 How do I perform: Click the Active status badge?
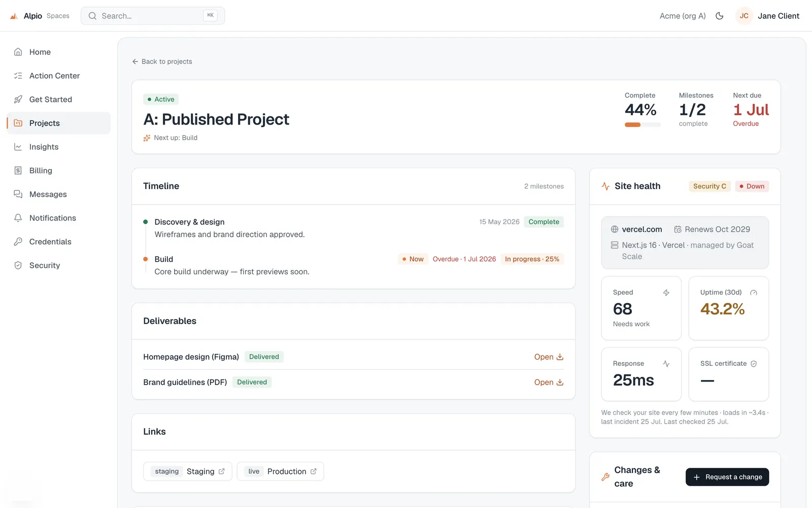pyautogui.click(x=161, y=99)
